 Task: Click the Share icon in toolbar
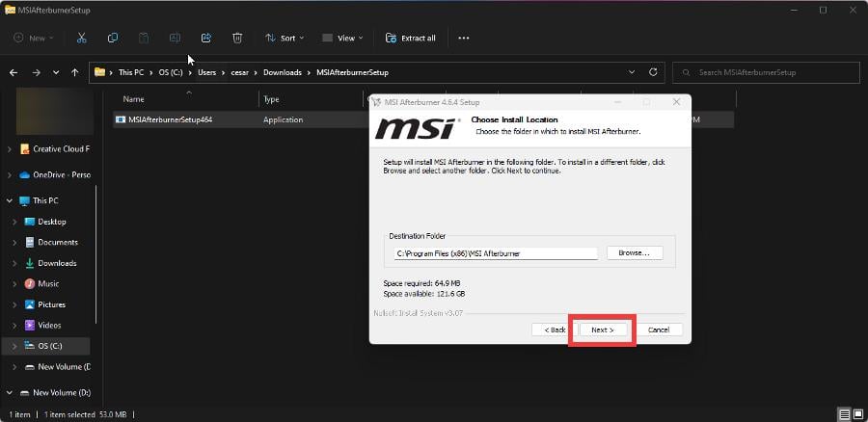click(x=206, y=39)
